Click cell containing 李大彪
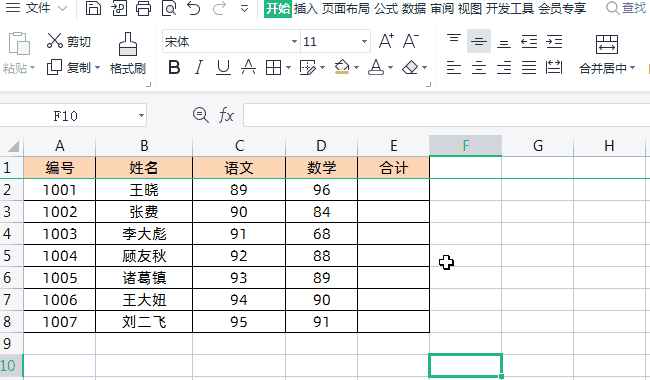The image size is (650, 380). click(144, 234)
